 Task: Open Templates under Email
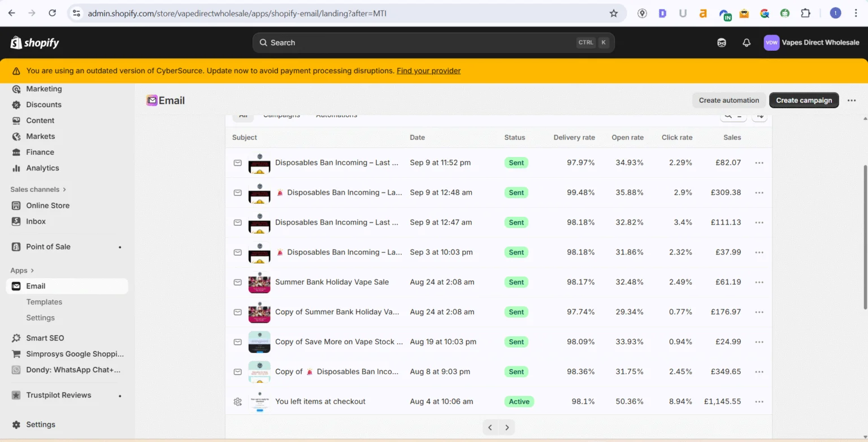click(x=44, y=302)
